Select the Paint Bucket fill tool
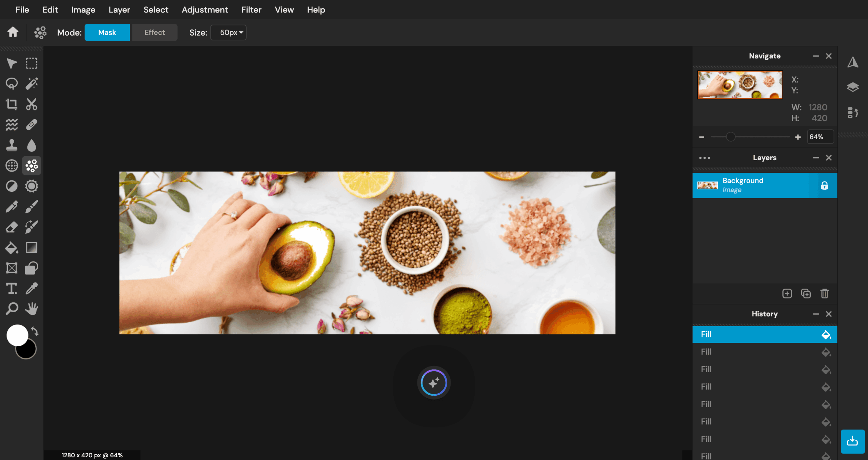 (12, 248)
